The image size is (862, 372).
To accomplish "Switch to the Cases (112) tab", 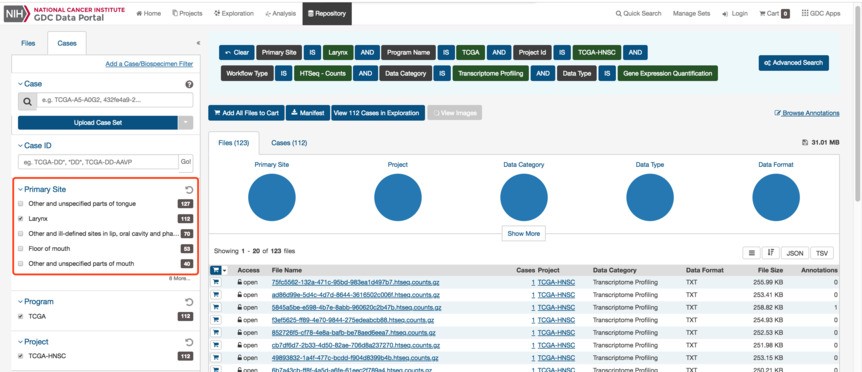I will [289, 143].
